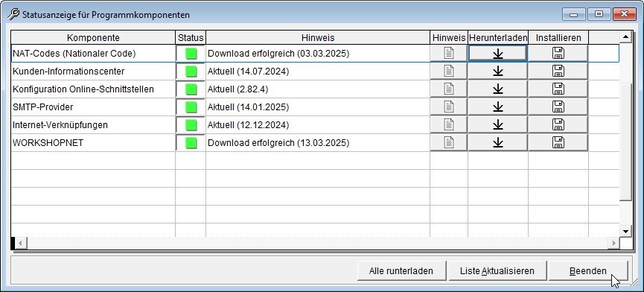The height and width of the screenshot is (292, 644).
Task: Install the Internet-Verknüpfungen component
Action: coord(558,124)
